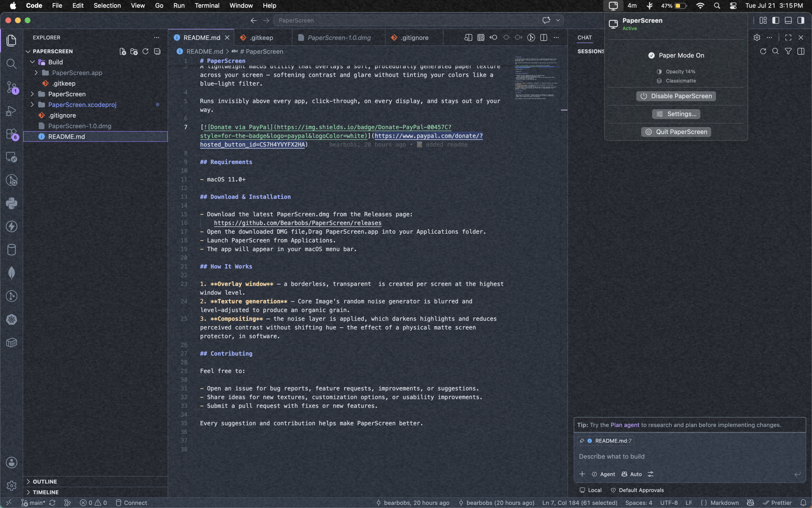Click the Plan agent link in chat tip
This screenshot has height=508, width=812.
pos(625,425)
